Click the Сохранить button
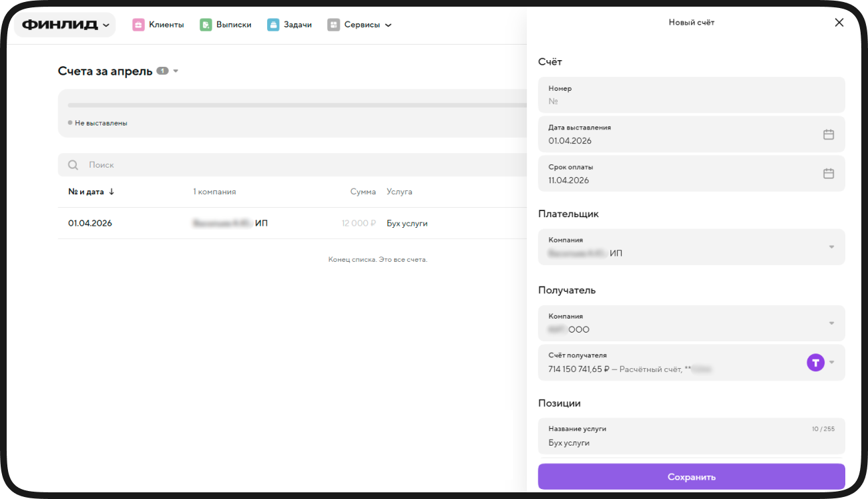This screenshot has height=499, width=868. click(x=692, y=477)
